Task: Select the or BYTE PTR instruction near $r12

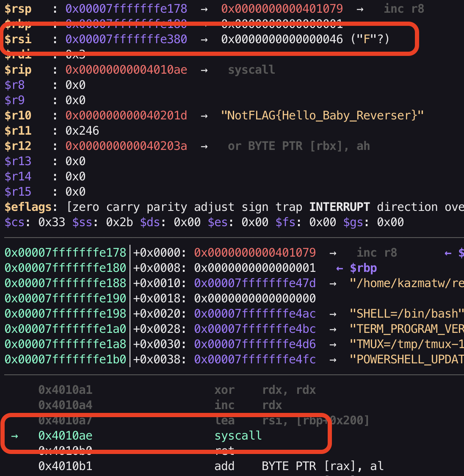Action: pos(299,146)
